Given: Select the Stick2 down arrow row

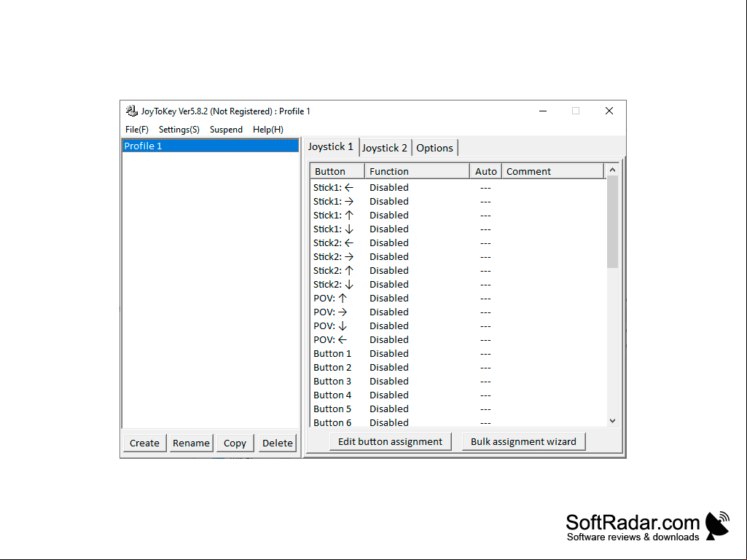Looking at the screenshot, I should 458,284.
